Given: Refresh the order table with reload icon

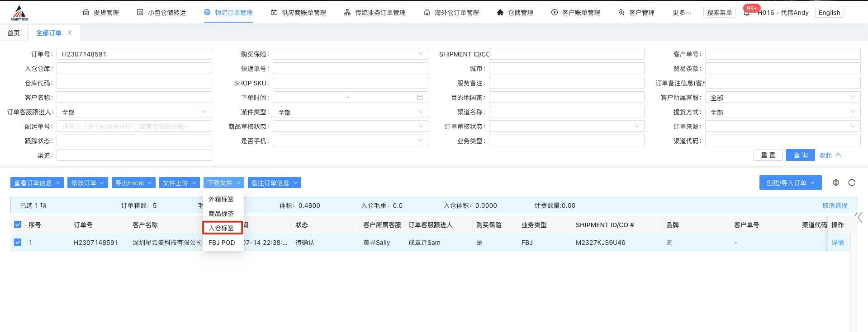Looking at the screenshot, I should 852,182.
